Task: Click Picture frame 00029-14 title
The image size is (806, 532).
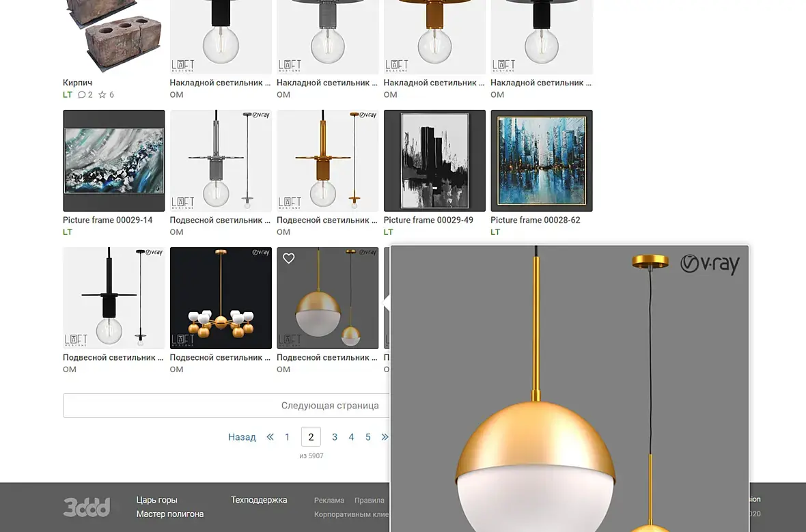Action: click(x=107, y=220)
